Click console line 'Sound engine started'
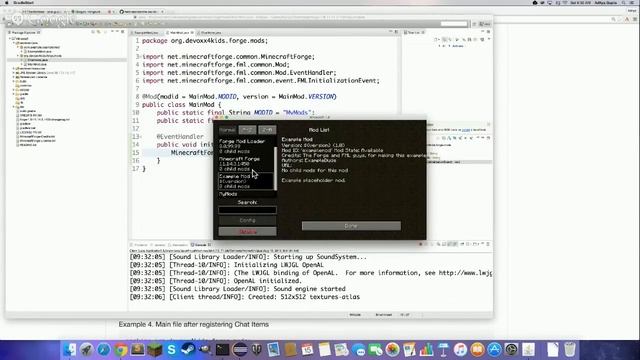 coord(237,289)
